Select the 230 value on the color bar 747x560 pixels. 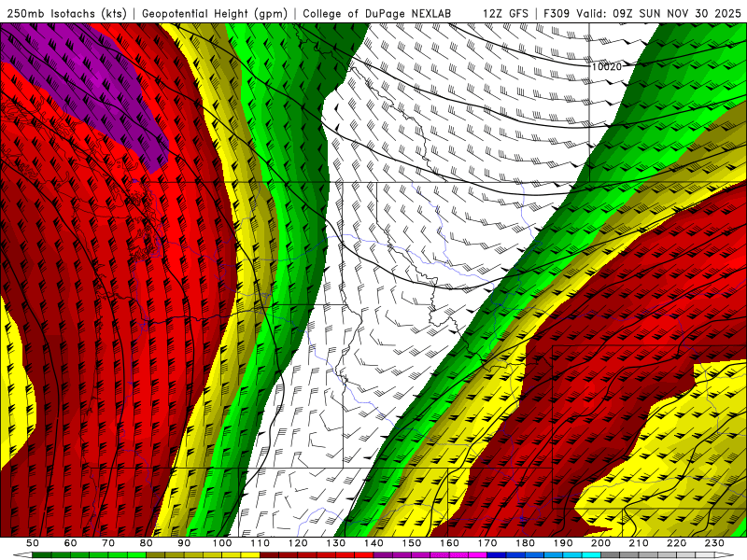pyautogui.click(x=714, y=543)
